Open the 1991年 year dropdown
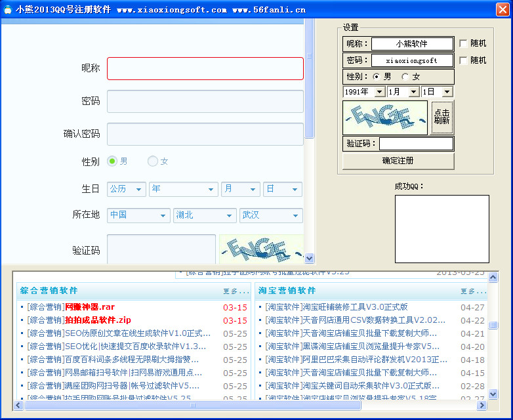The height and width of the screenshot is (420, 513). (380, 92)
